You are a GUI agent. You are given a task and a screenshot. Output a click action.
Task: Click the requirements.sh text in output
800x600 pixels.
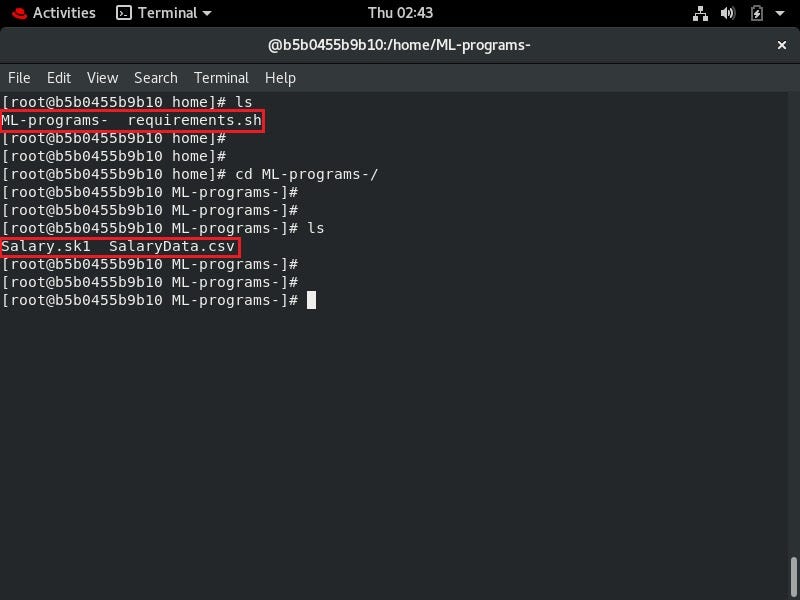194,120
